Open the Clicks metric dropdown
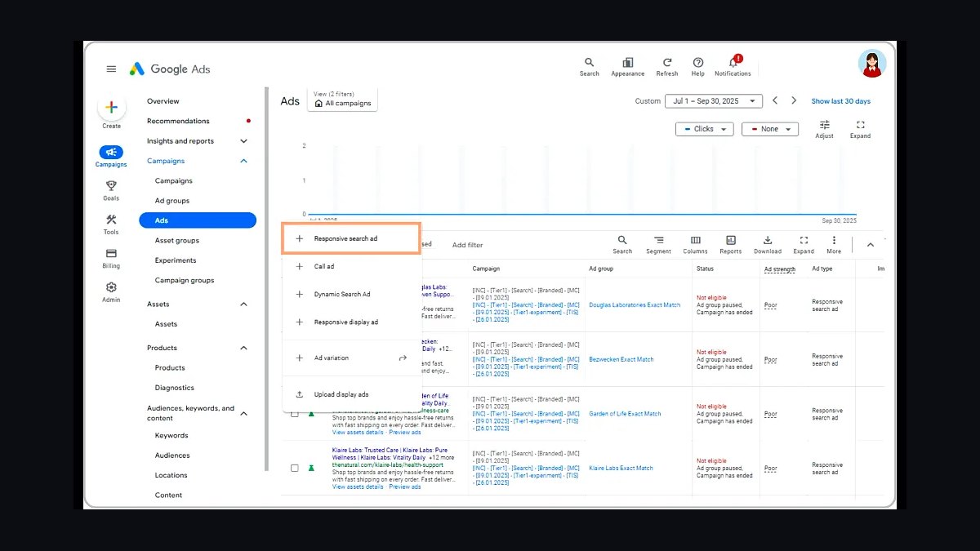 click(x=705, y=129)
